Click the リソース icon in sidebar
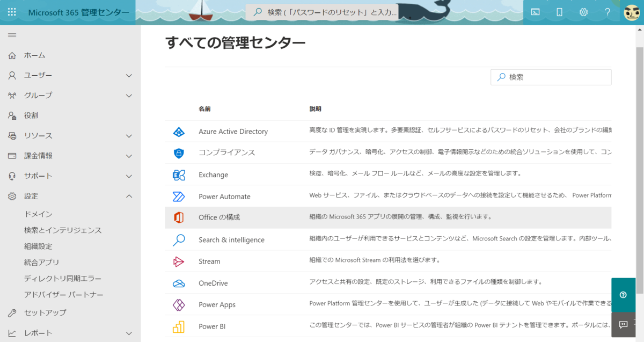The image size is (644, 342). pos(12,136)
